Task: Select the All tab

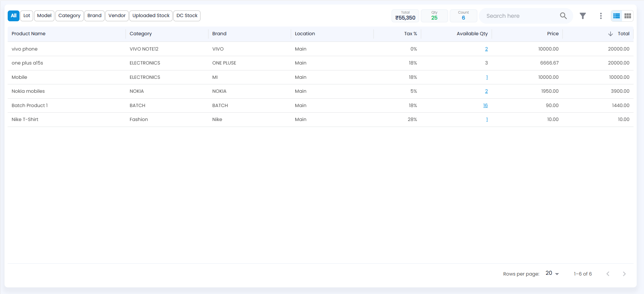Action: point(14,16)
